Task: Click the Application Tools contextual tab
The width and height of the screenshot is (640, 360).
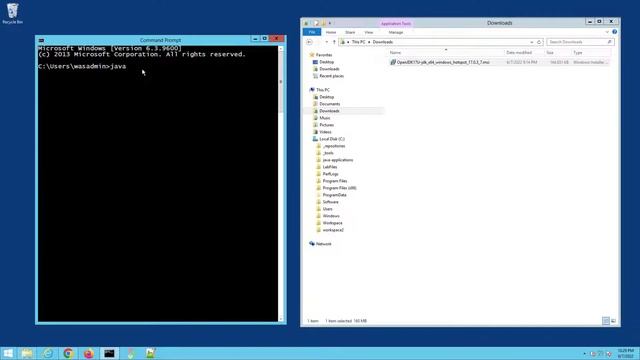Action: coord(396,24)
